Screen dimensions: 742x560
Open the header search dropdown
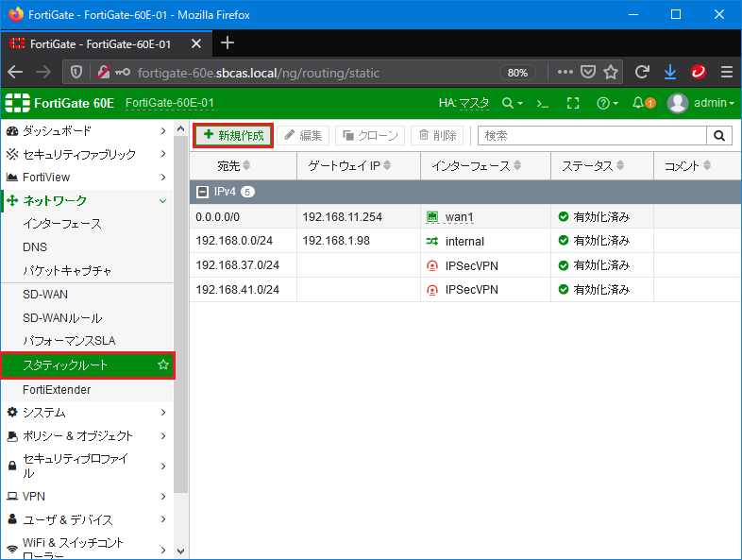(513, 103)
